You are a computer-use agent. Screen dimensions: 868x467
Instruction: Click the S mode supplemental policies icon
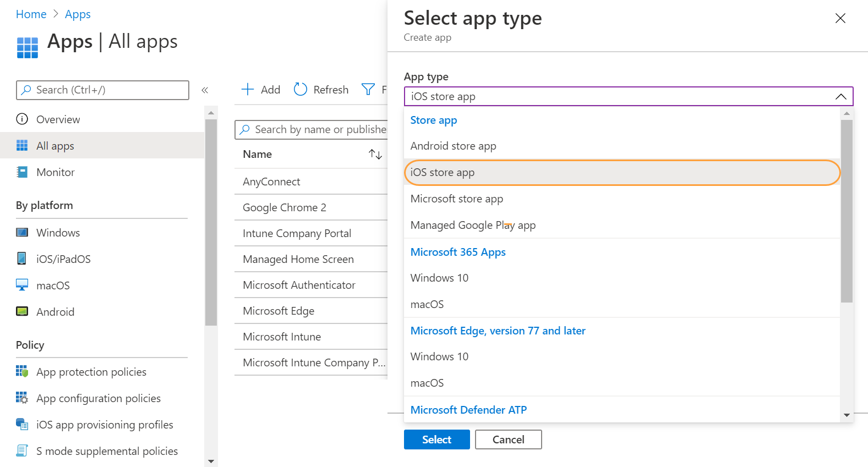(x=22, y=450)
